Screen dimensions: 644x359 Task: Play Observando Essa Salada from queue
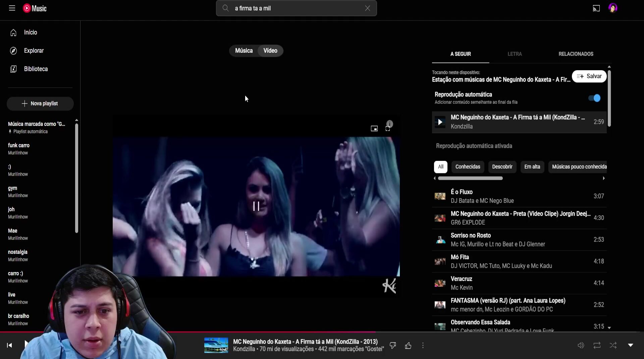(x=519, y=324)
